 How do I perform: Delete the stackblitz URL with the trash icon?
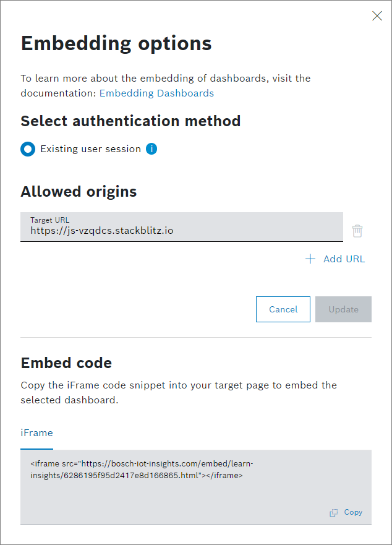click(x=357, y=231)
